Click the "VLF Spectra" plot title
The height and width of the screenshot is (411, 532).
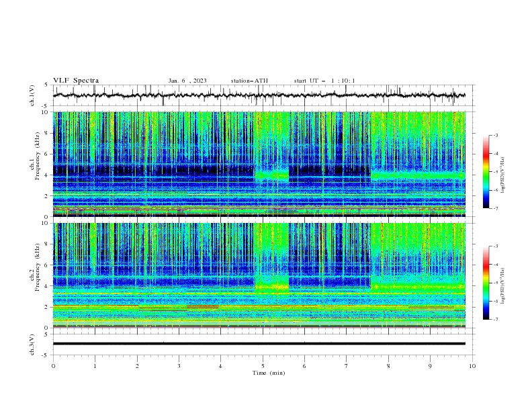coord(76,81)
